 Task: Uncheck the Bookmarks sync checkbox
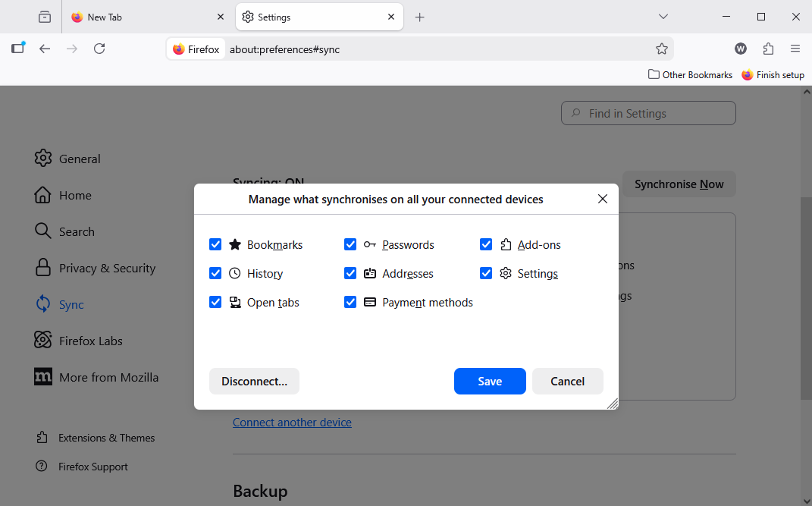coord(215,244)
